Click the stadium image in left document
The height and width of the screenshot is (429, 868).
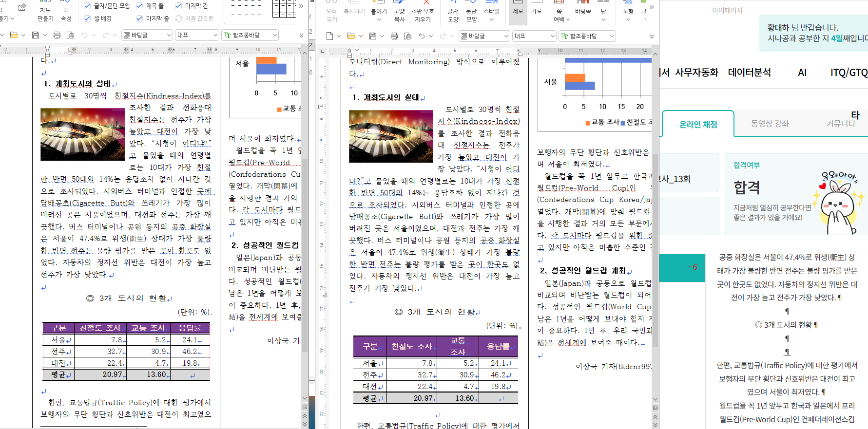tap(82, 134)
